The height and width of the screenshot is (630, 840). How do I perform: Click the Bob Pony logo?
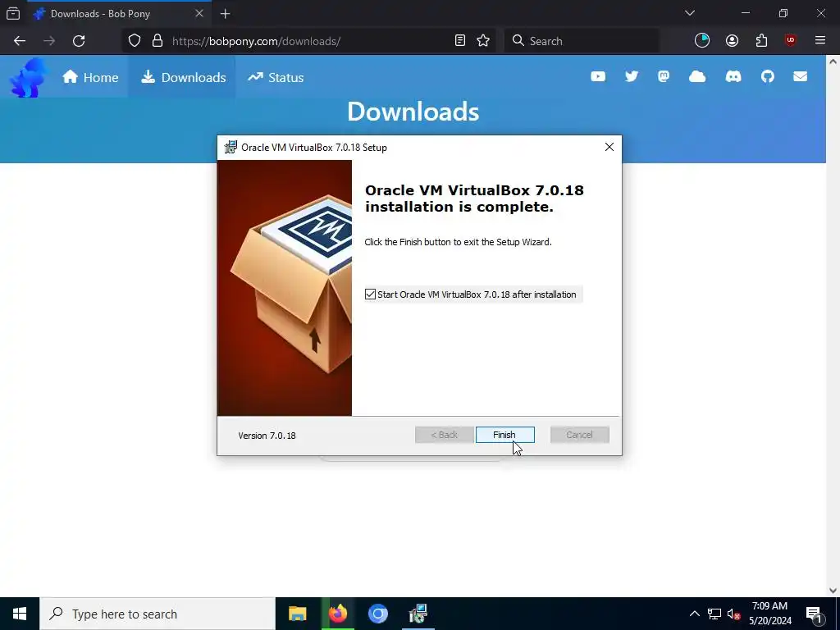pyautogui.click(x=27, y=78)
